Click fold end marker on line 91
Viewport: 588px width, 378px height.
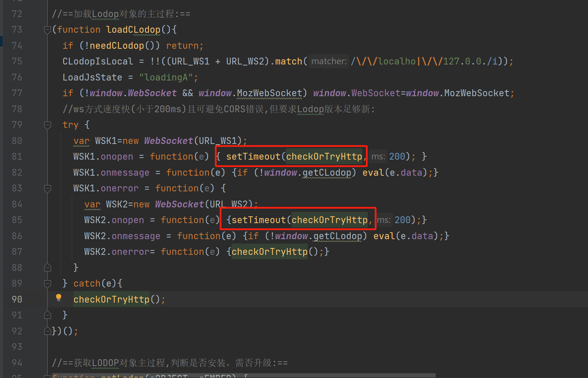[47, 315]
